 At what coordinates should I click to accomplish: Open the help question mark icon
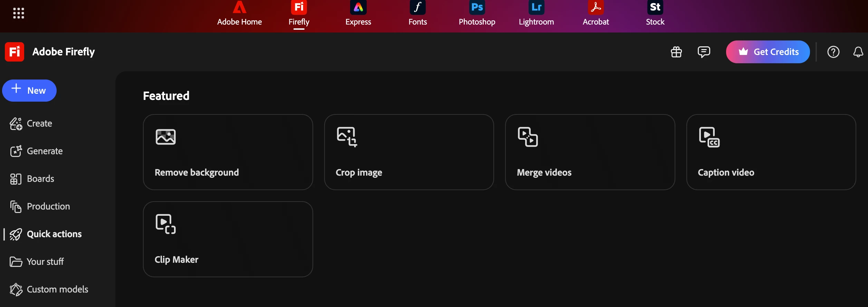click(833, 52)
